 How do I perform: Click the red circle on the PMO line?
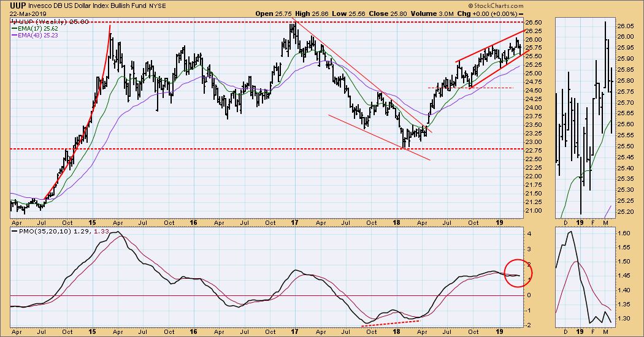[x=518, y=273]
